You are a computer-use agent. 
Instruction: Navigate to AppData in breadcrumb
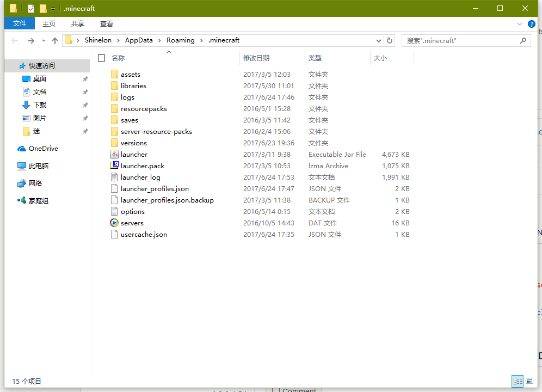139,40
